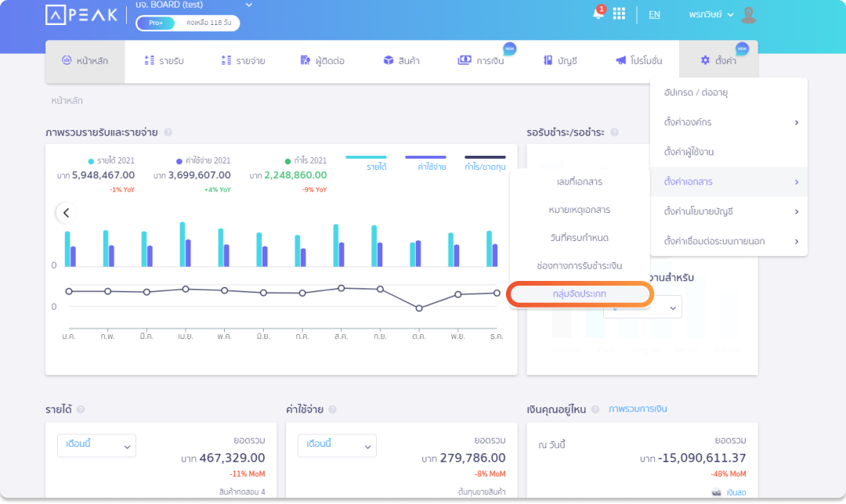The image size is (846, 504).
Task: Click the ตั้งค่า gear icon
Action: (705, 60)
